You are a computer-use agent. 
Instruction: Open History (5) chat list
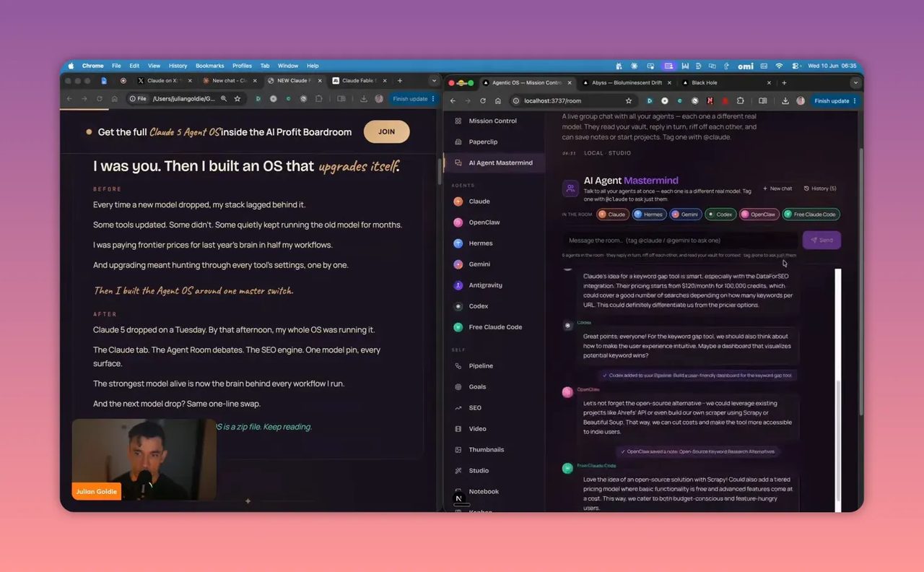pyautogui.click(x=820, y=188)
